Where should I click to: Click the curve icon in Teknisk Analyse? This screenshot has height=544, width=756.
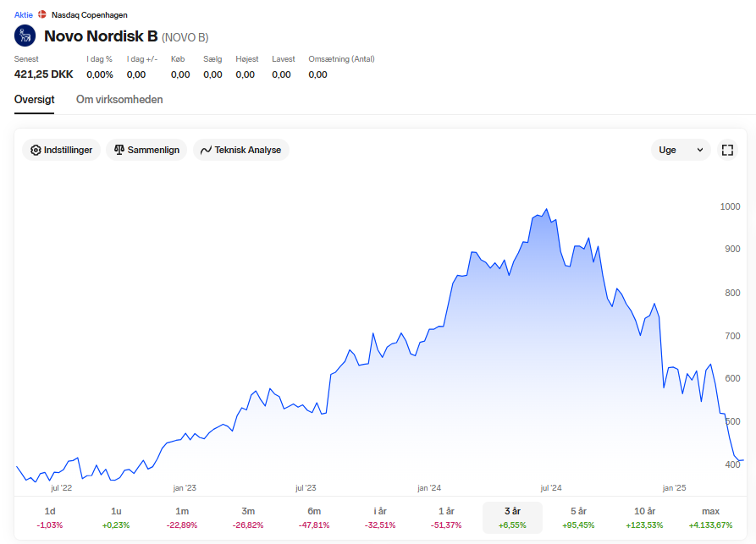[x=206, y=150]
